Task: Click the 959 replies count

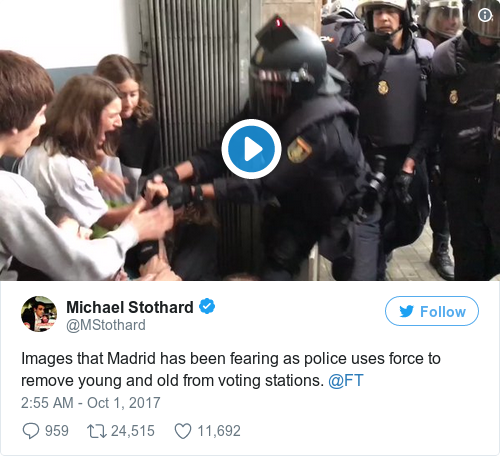Action: click(57, 431)
